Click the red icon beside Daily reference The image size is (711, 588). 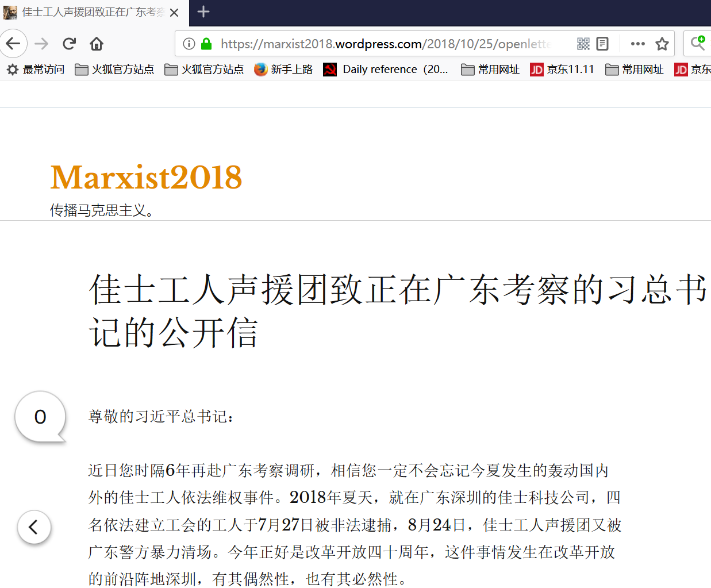pyautogui.click(x=330, y=70)
